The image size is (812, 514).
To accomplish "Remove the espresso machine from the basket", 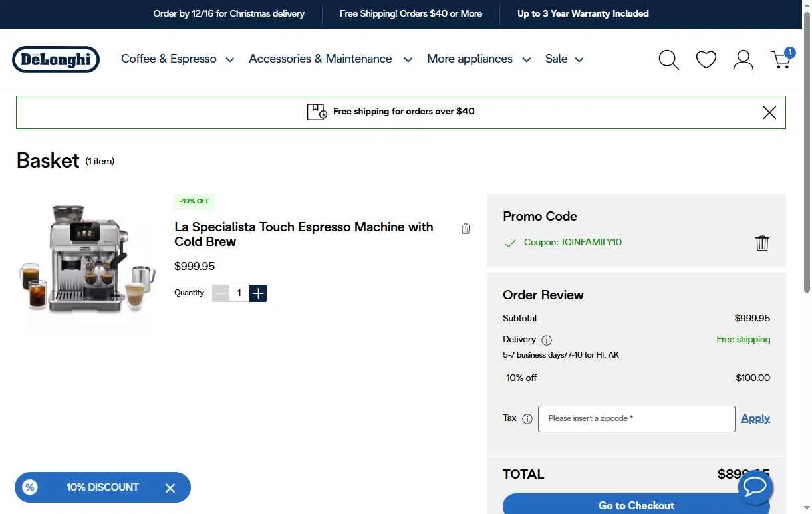I will [466, 229].
